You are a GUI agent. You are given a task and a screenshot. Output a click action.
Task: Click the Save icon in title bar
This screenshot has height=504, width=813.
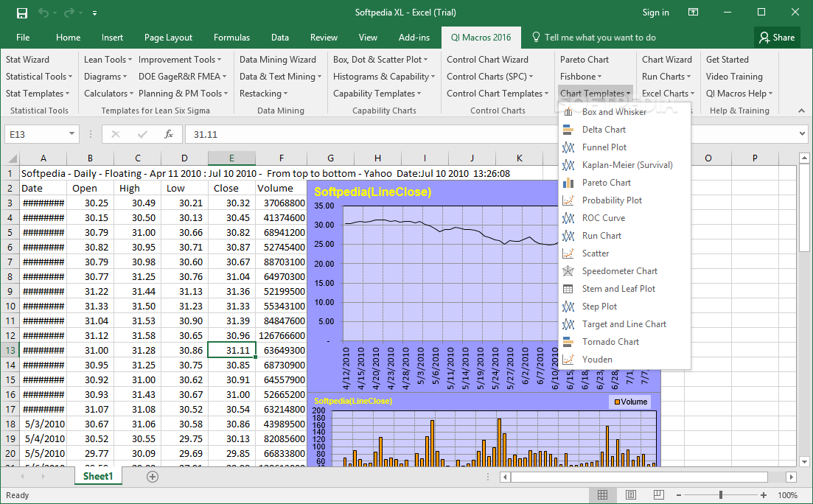point(22,13)
